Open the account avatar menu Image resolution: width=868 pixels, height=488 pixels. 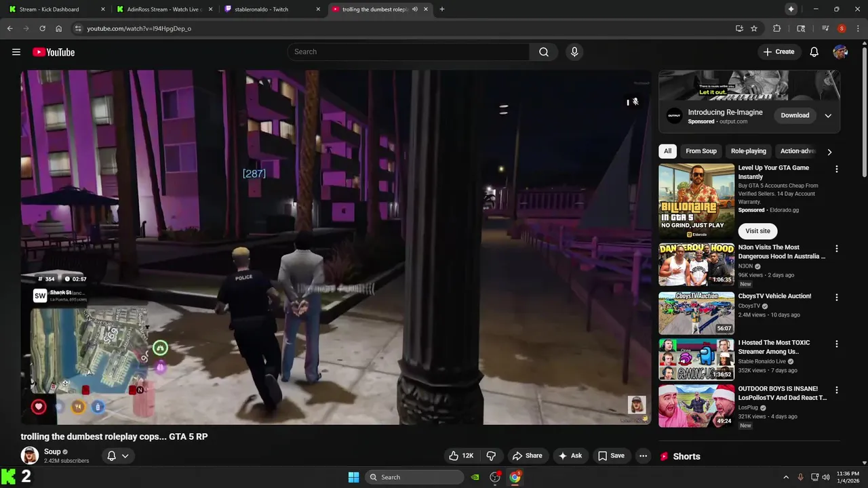point(840,52)
